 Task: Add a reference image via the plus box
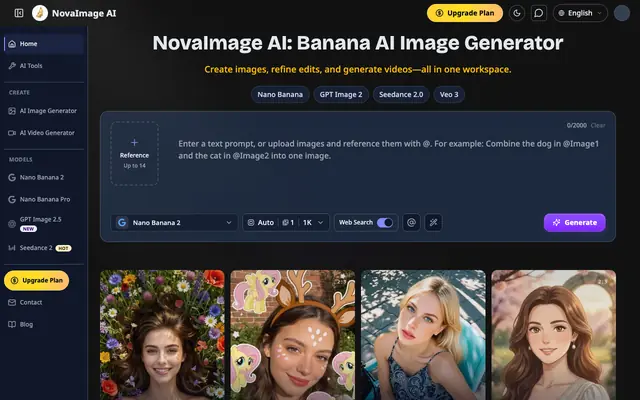click(x=134, y=153)
